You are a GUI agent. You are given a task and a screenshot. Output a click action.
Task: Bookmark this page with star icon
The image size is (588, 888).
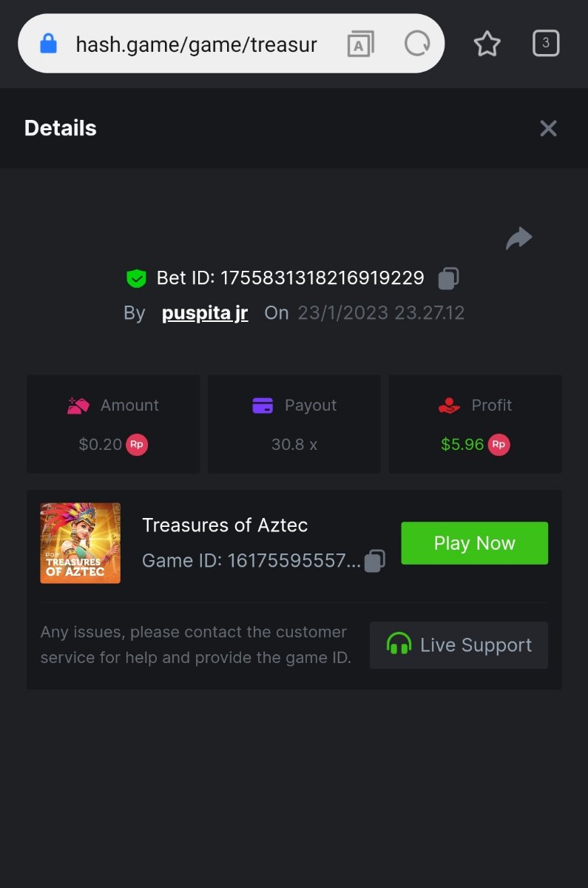pos(487,44)
